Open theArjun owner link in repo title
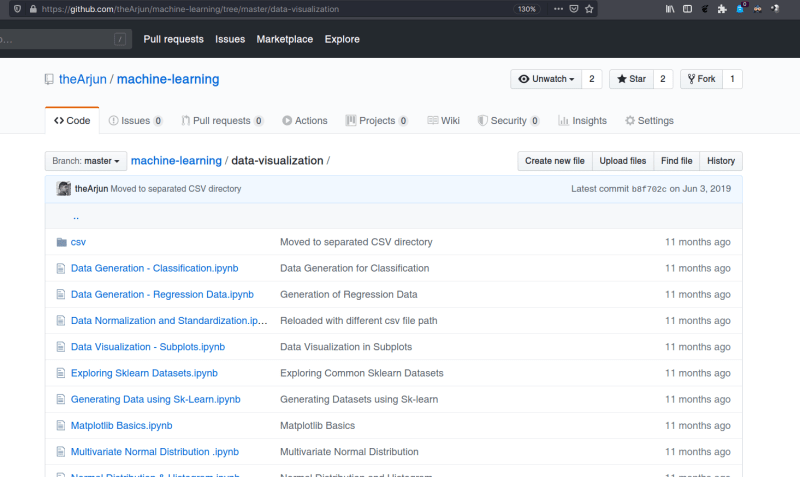This screenshot has height=477, width=800. pos(83,79)
